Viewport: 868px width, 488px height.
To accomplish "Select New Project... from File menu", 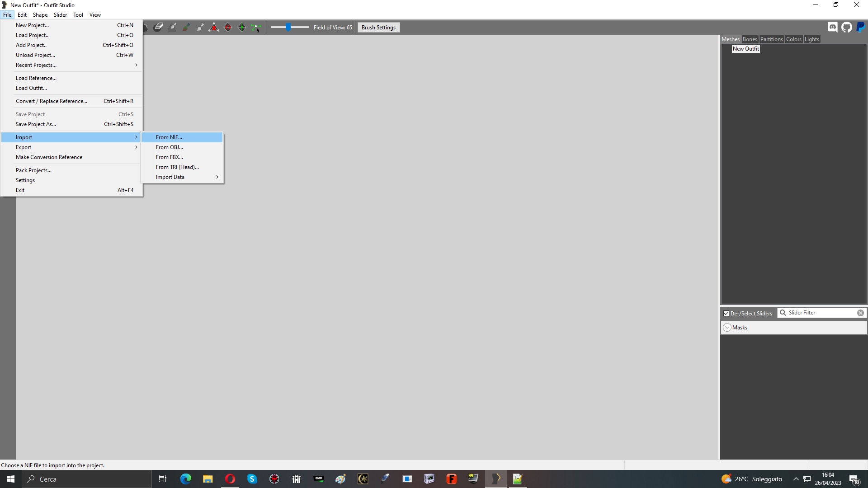I will pyautogui.click(x=71, y=25).
